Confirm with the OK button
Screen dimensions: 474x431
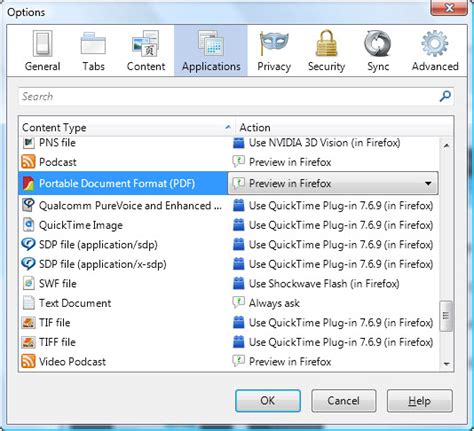click(x=268, y=401)
